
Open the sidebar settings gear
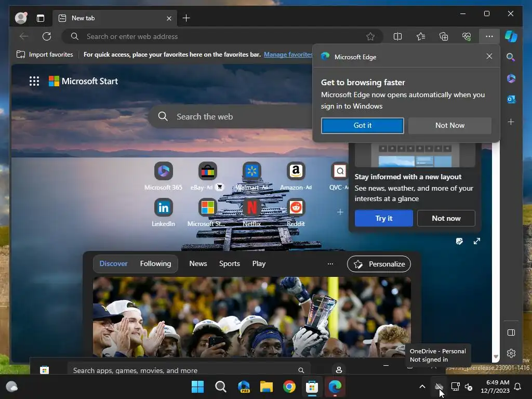[x=511, y=353]
